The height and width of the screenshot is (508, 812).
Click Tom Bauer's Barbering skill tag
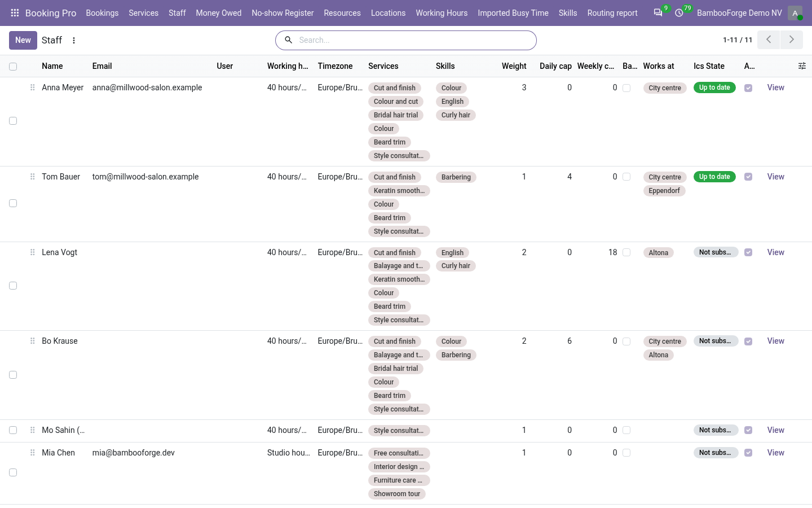456,177
